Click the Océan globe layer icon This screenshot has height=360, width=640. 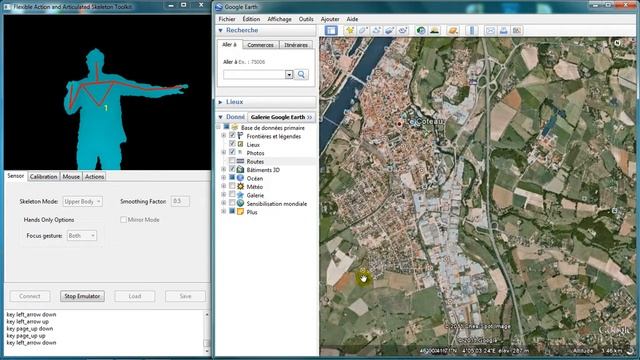(x=240, y=178)
